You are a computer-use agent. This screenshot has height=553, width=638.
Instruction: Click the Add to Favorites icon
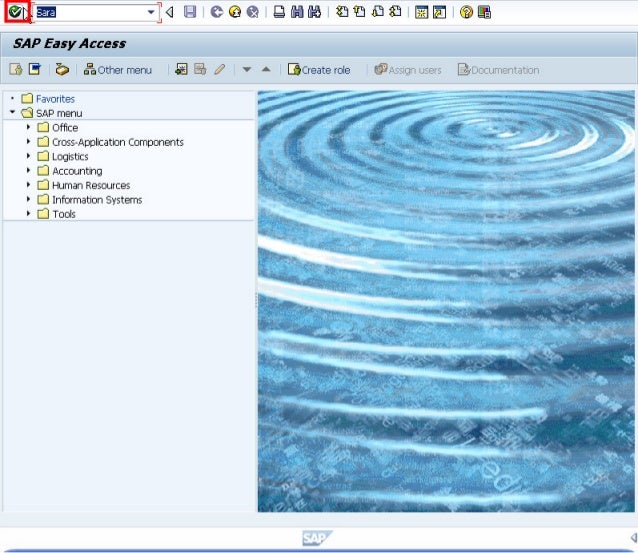pyautogui.click(x=181, y=69)
